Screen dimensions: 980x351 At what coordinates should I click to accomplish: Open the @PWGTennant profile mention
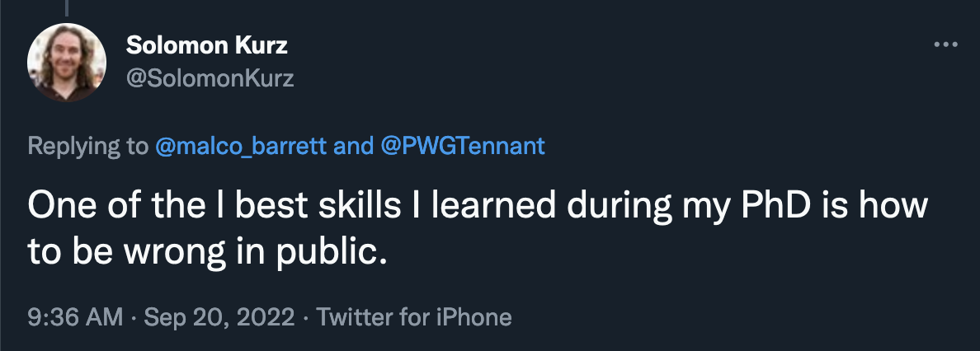coord(464,147)
